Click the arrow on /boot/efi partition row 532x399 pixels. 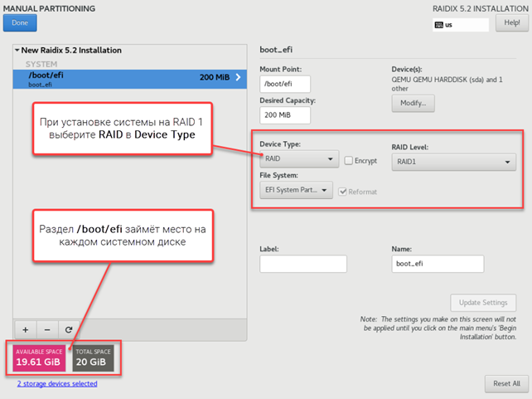point(239,77)
